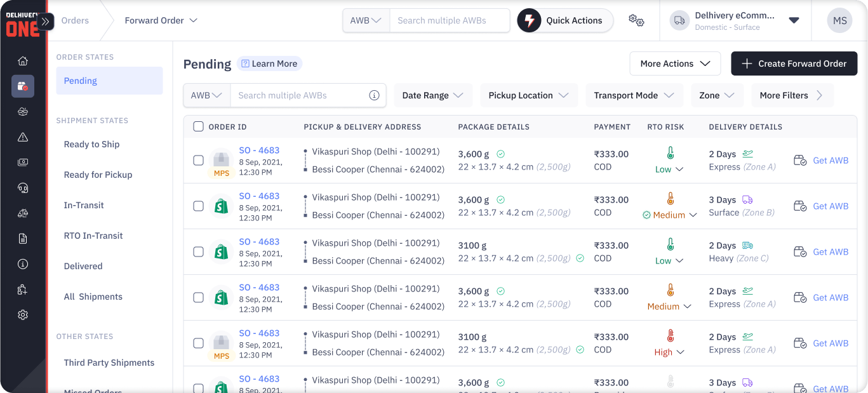This screenshot has width=868, height=393.
Task: Open the sidebar settings gear icon
Action: click(23, 315)
